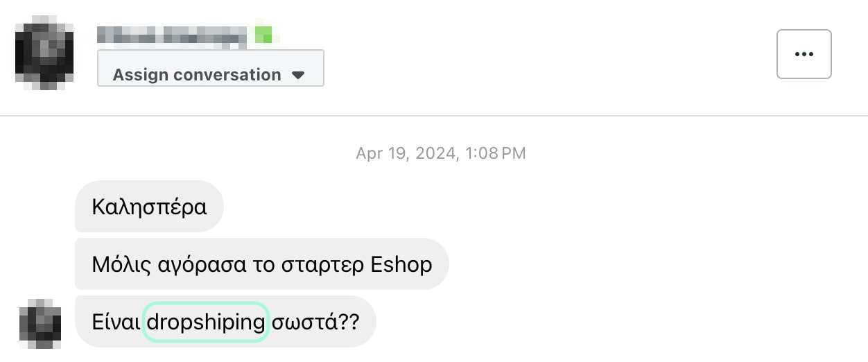
Task: Click the word Eshop in second message
Action: tap(401, 264)
